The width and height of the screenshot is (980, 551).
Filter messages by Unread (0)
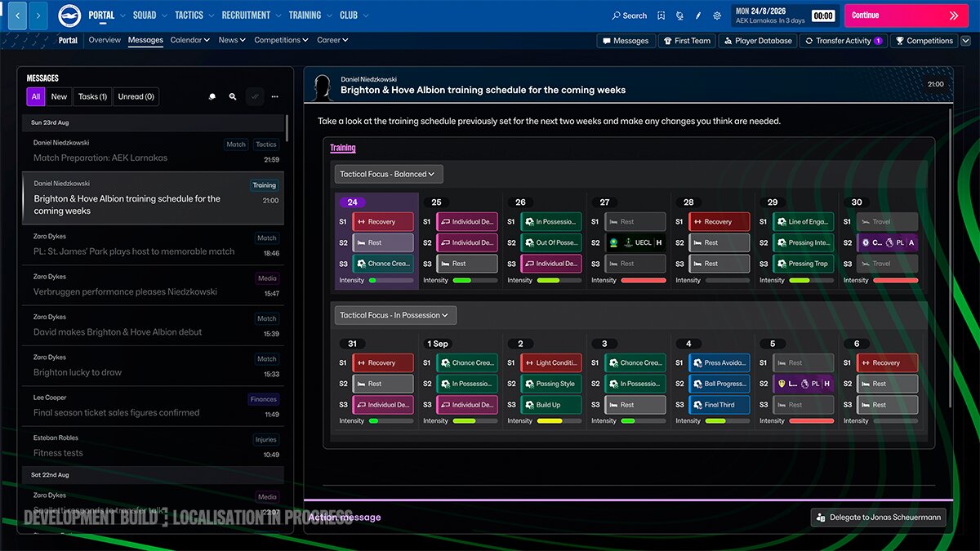pyautogui.click(x=136, y=96)
